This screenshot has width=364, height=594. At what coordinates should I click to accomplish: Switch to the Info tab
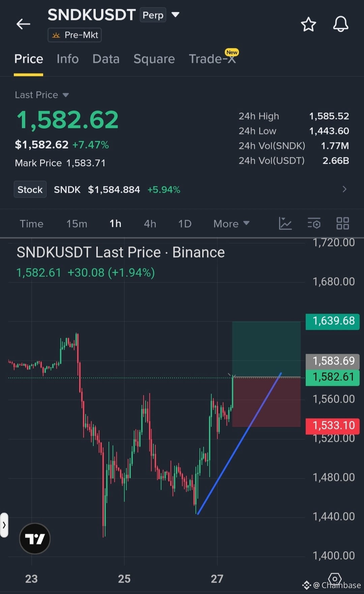click(x=68, y=59)
